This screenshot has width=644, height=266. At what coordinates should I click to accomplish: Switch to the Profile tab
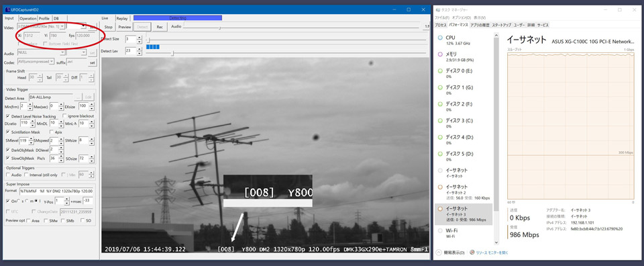point(44,18)
